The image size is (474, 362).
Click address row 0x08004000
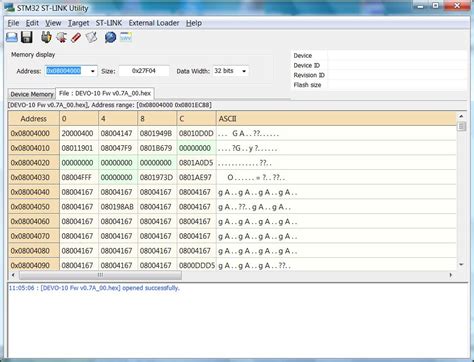click(34, 133)
